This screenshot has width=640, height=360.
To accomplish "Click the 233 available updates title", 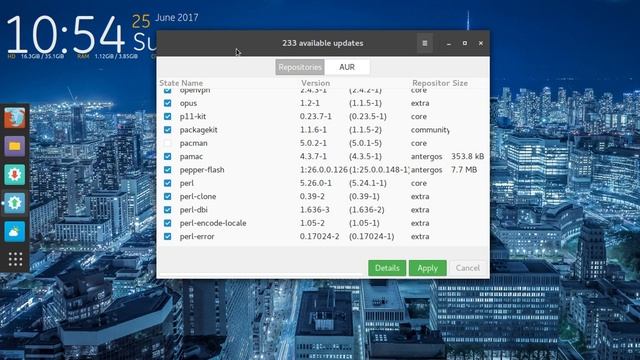I will [x=322, y=43].
